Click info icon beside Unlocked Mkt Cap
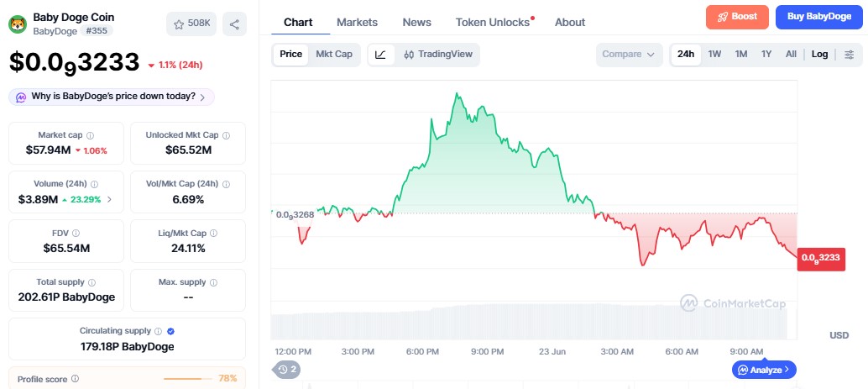The height and width of the screenshot is (389, 868). (x=226, y=135)
